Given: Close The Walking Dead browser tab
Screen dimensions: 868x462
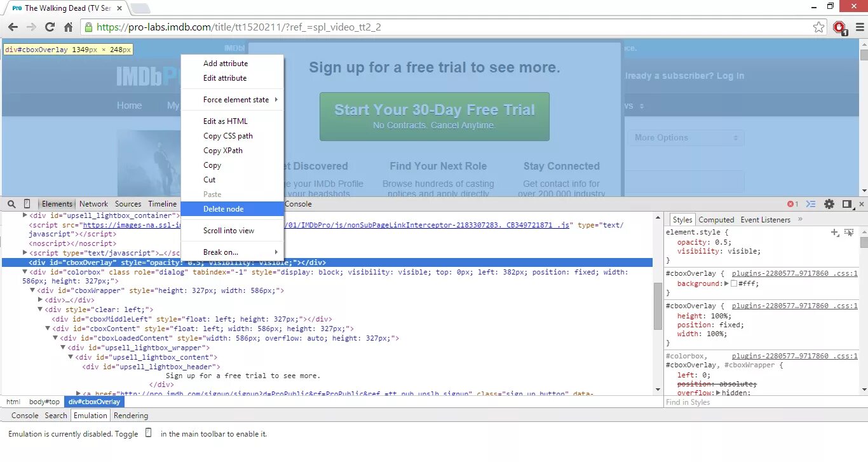Looking at the screenshot, I should tap(119, 8).
